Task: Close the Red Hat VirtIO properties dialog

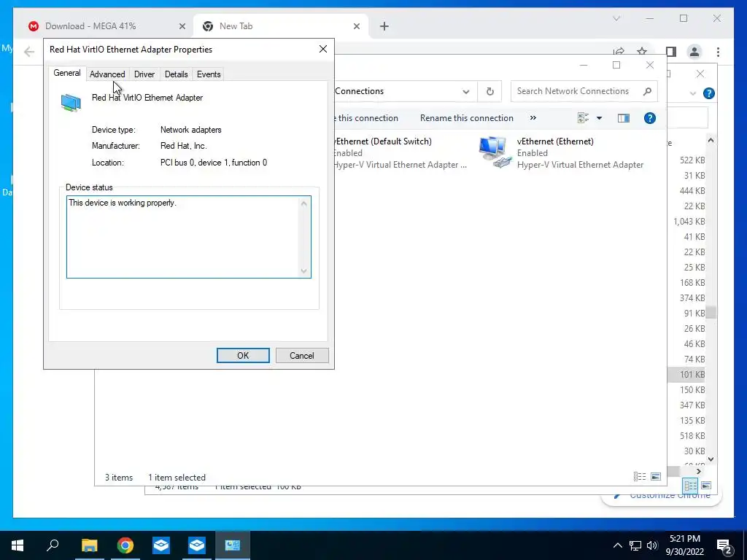Action: tap(323, 49)
